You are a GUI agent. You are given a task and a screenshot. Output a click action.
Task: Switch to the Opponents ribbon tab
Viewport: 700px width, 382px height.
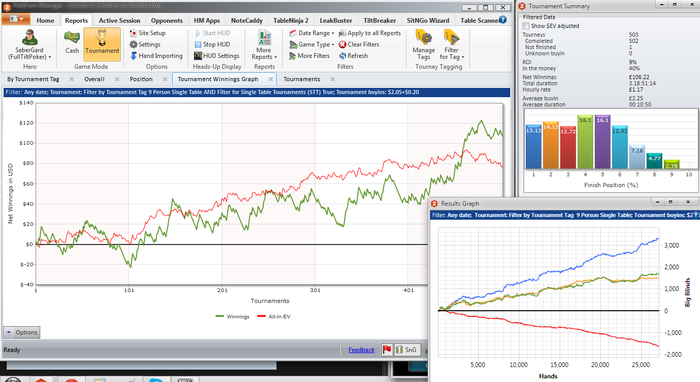tap(167, 21)
